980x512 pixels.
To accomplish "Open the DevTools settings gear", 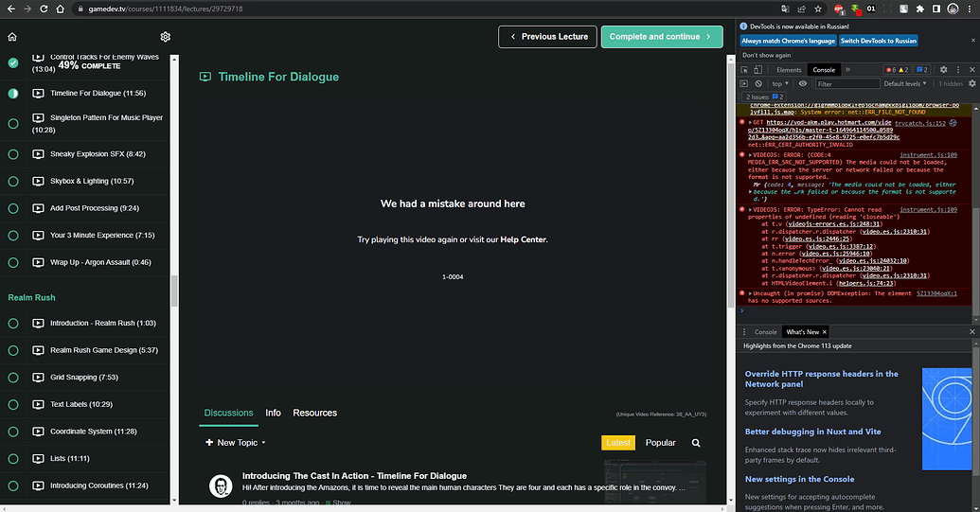I will [943, 70].
